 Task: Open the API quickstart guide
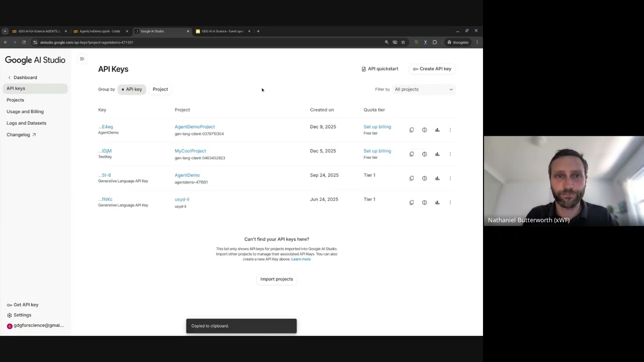(x=380, y=69)
